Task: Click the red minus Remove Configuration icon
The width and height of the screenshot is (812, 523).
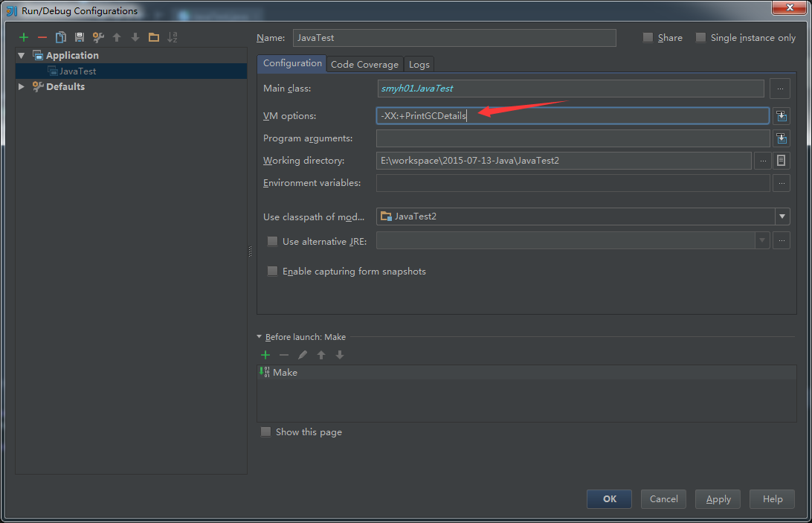Action: [42, 37]
